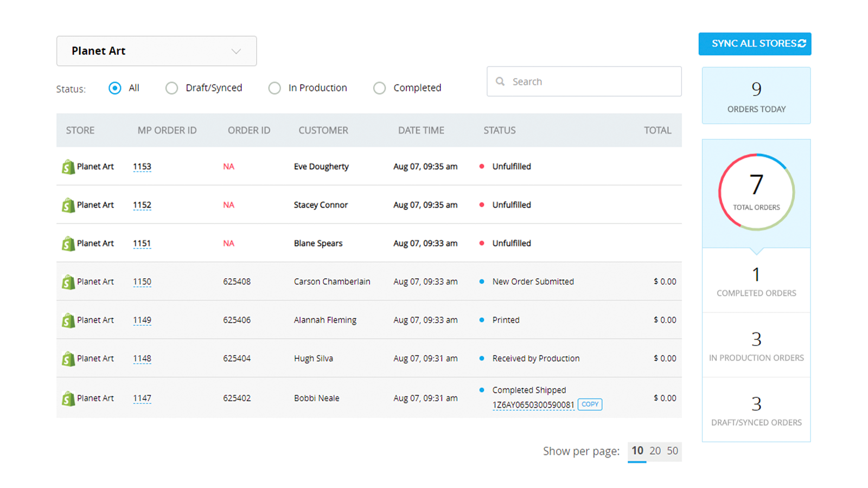868x488 pixels.
Task: Show 20 orders per page
Action: tap(655, 451)
